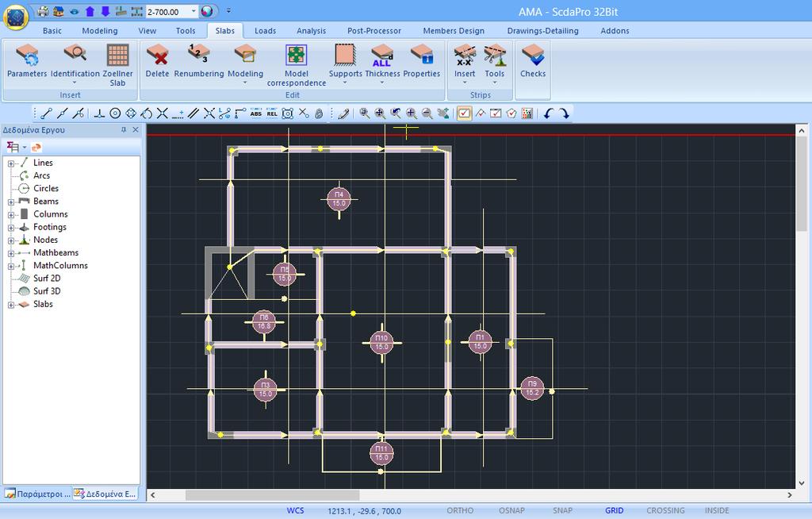Toggle ORTHO mode in status bar
Image resolution: width=812 pixels, height=519 pixels.
coord(460,510)
